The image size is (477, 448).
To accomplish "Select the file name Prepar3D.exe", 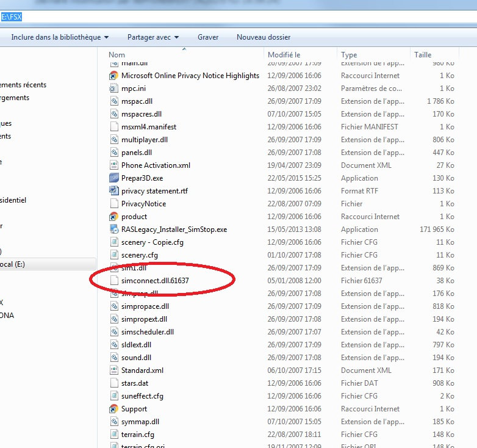I will [142, 178].
